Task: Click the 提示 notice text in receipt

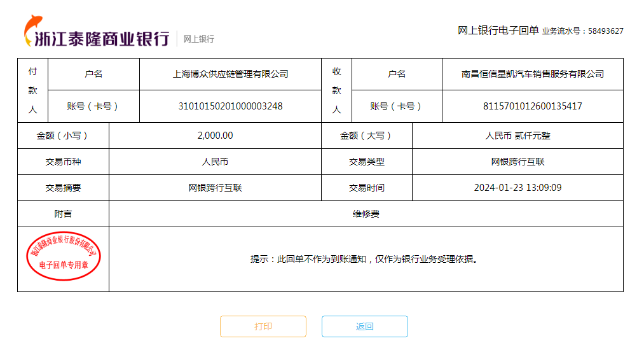Action: click(364, 259)
